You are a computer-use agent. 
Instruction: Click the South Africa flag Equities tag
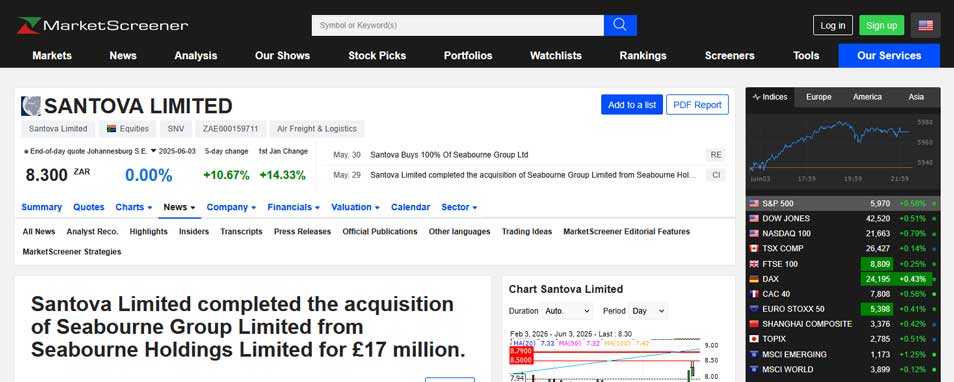point(128,129)
